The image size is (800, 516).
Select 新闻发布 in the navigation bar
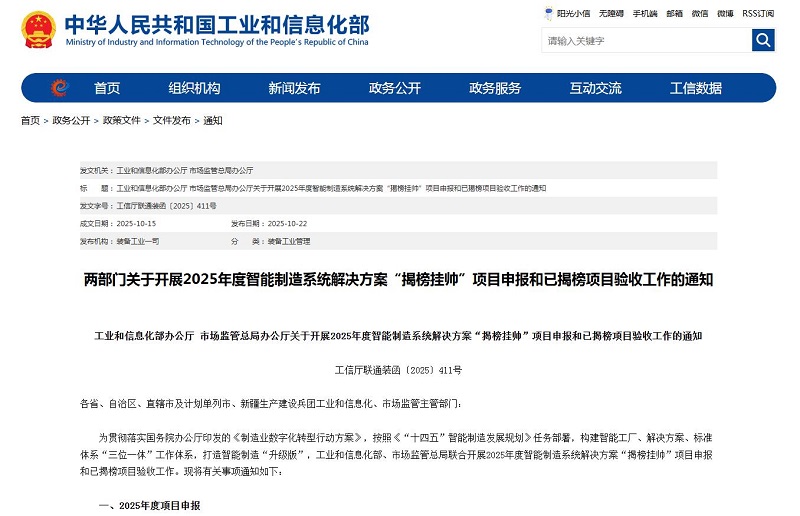[x=294, y=88]
